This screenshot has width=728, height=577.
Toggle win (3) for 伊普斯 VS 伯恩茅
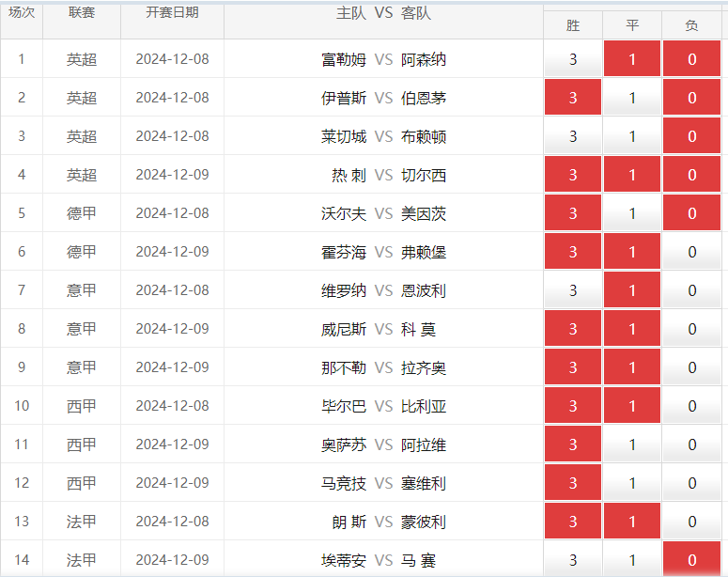[573, 97]
